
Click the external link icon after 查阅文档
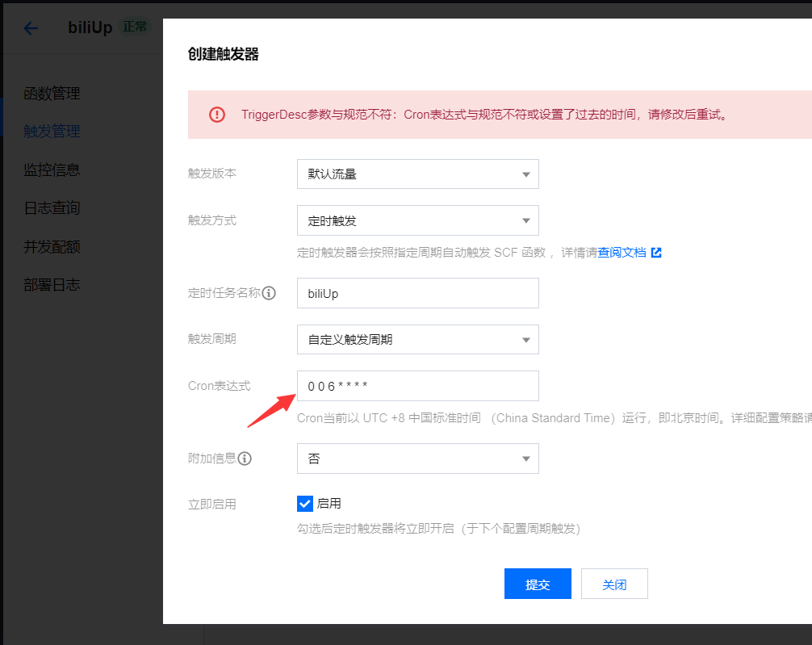tap(655, 253)
